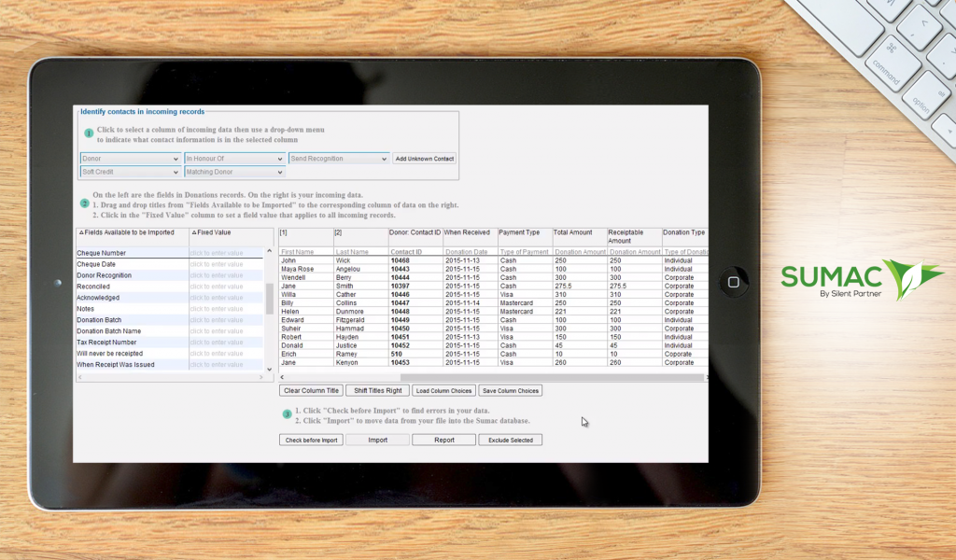The width and height of the screenshot is (956, 560).
Task: Click Fixed Value field for Cheque Date
Action: pos(225,264)
